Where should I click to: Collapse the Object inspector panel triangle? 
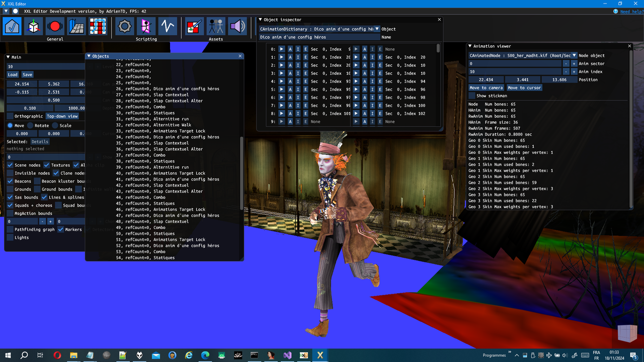(261, 20)
